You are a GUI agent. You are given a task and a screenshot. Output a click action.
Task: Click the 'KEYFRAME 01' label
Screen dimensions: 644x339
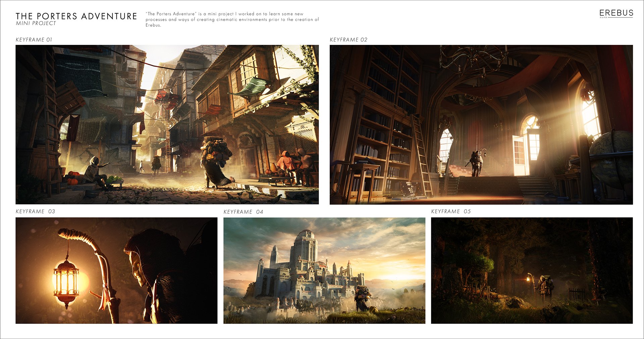tap(34, 40)
